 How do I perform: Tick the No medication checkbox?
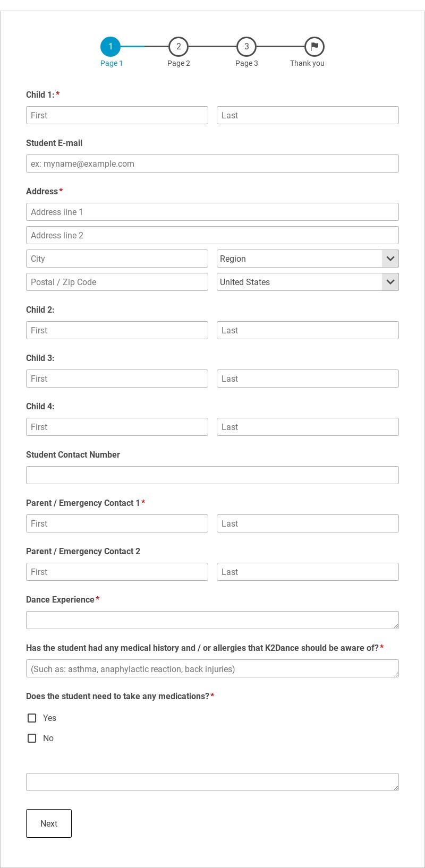[32, 738]
